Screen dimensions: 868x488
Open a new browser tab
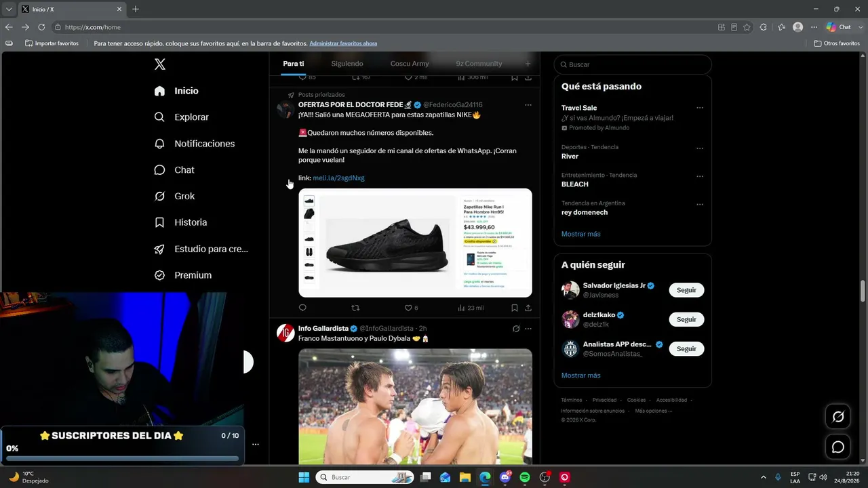click(x=136, y=9)
